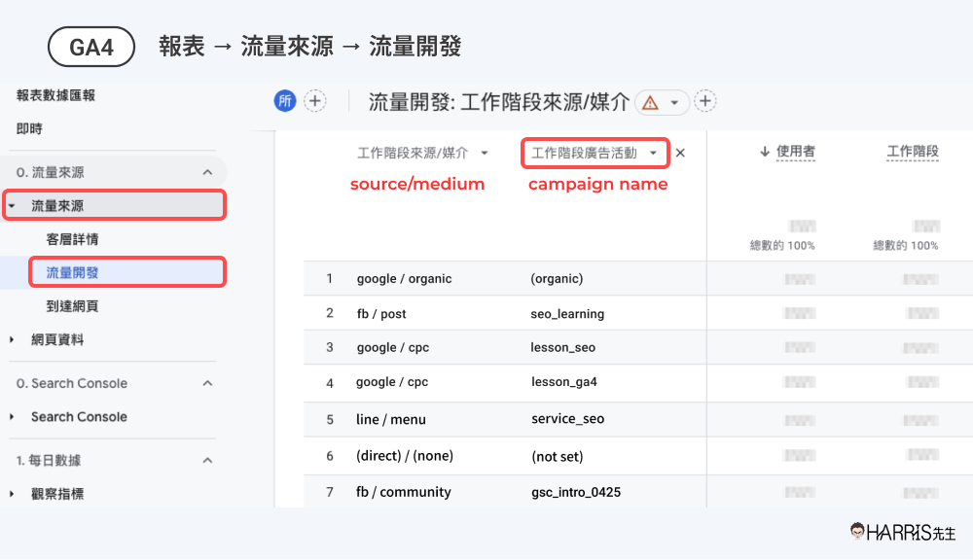Collapse the 每日數據 section
Viewport: 973px width, 560px height.
tap(206, 459)
